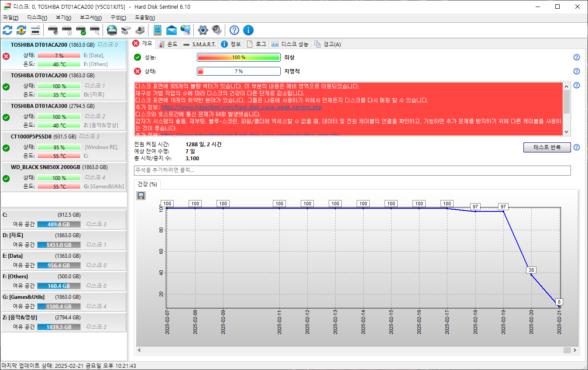Viewport: 588px width, 370px height.
Task: Click the chart data point labeled 38
Action: click(x=531, y=274)
